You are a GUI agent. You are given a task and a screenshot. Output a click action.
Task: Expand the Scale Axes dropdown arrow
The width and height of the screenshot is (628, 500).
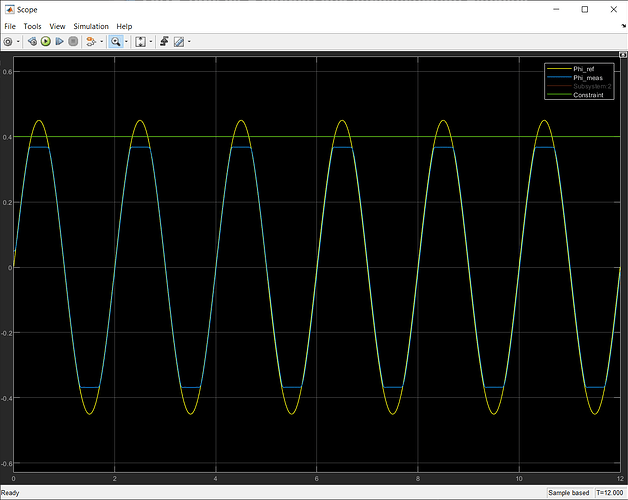[150, 42]
